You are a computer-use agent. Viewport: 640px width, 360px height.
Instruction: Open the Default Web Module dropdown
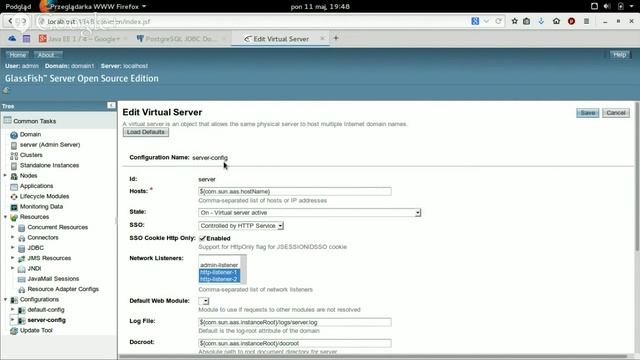point(204,301)
